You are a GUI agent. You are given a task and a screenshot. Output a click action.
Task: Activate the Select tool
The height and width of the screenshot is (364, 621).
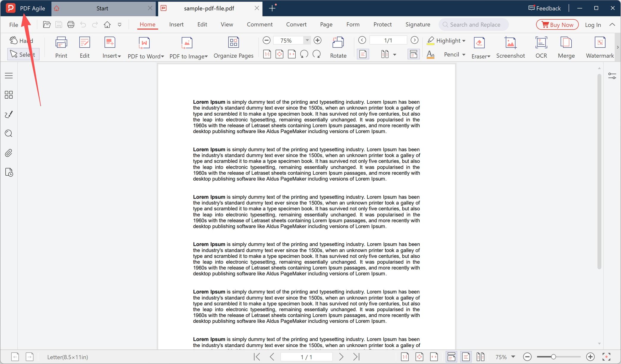coord(23,54)
